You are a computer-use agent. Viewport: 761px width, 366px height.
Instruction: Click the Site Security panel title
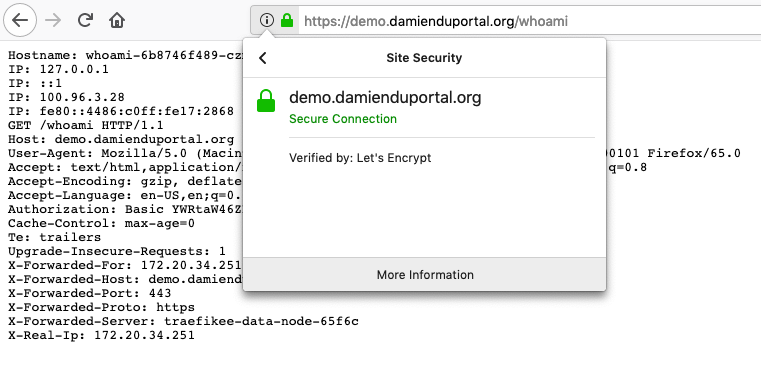[424, 58]
